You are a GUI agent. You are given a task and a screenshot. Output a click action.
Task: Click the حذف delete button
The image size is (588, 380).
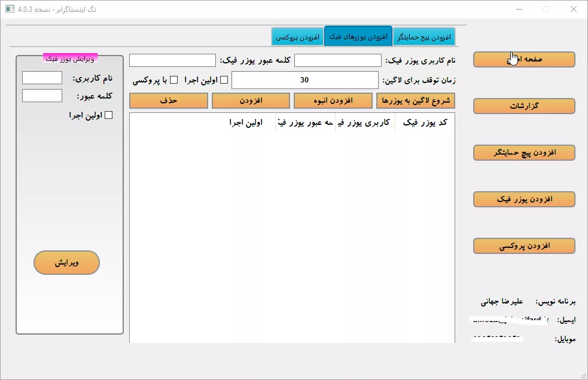168,101
